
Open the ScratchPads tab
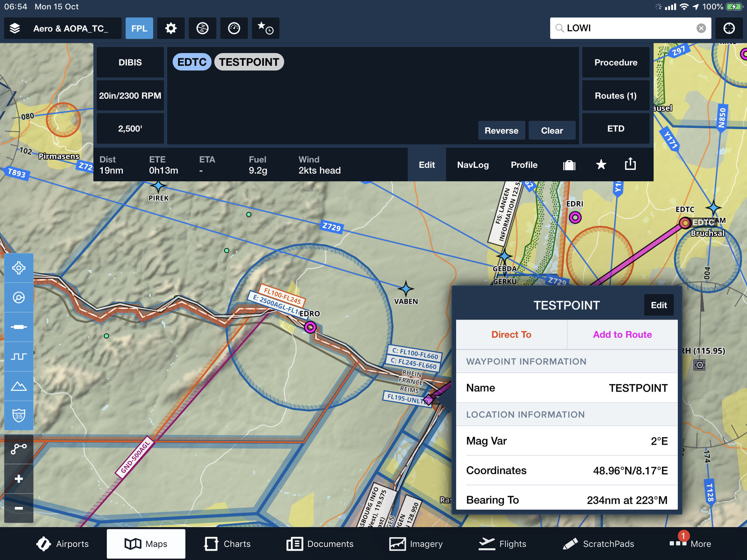point(598,544)
